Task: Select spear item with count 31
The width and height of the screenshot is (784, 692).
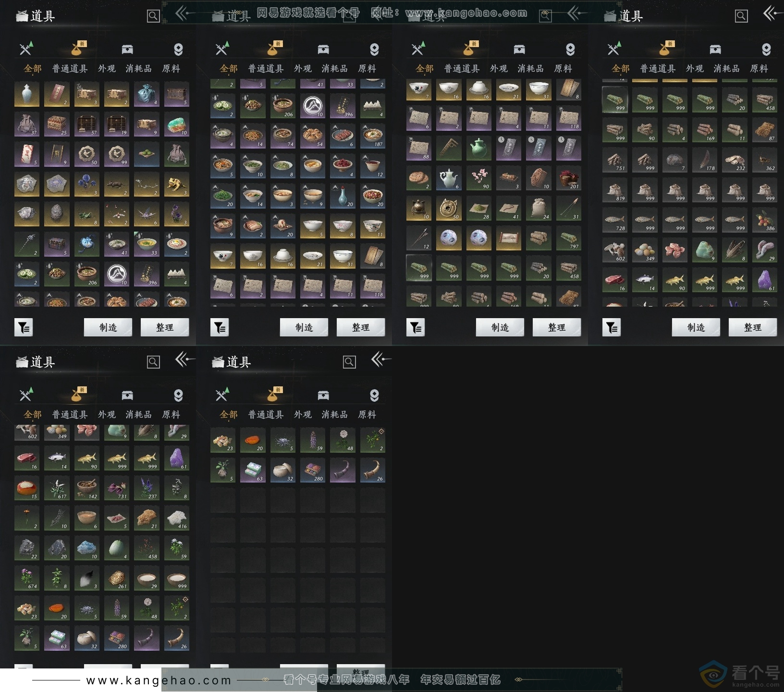Action: (569, 208)
